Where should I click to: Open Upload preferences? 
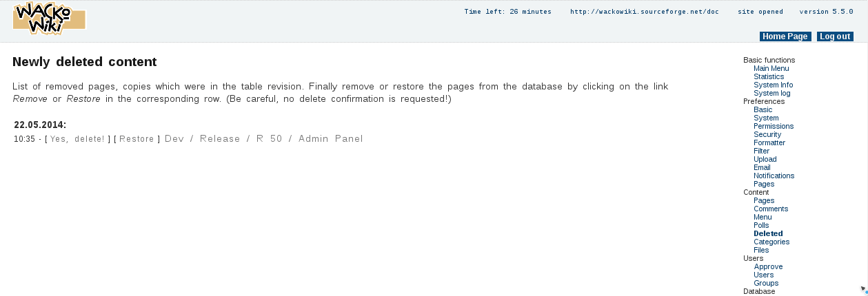[x=765, y=159]
